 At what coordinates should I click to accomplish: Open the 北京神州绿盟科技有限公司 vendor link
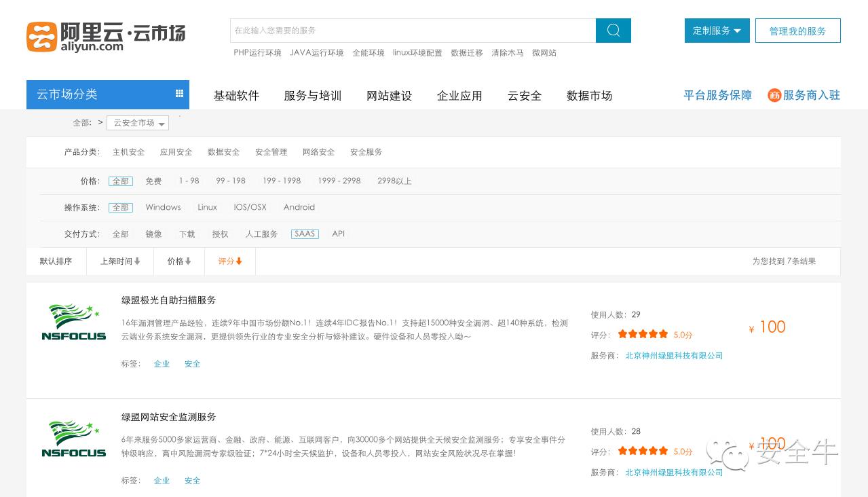[x=673, y=356]
